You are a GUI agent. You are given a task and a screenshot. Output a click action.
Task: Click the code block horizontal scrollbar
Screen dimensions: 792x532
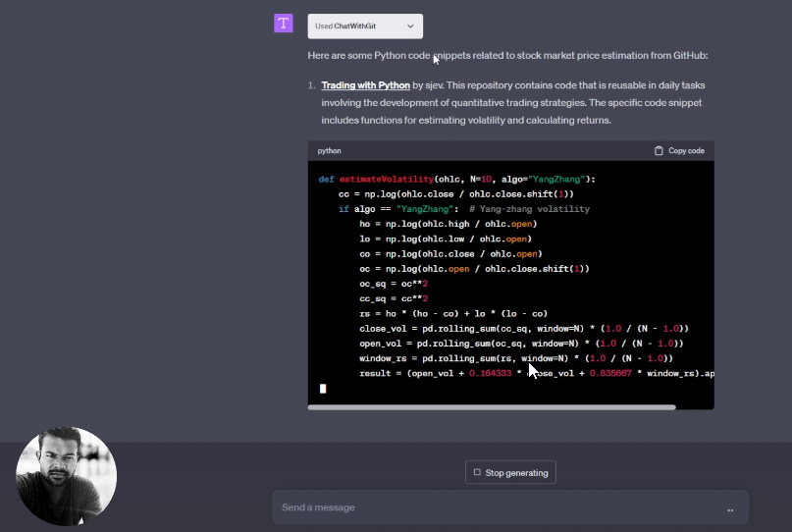coord(491,406)
